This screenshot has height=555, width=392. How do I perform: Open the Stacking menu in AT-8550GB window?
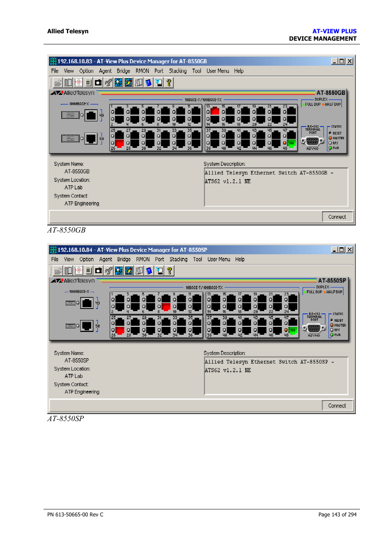click(x=178, y=71)
